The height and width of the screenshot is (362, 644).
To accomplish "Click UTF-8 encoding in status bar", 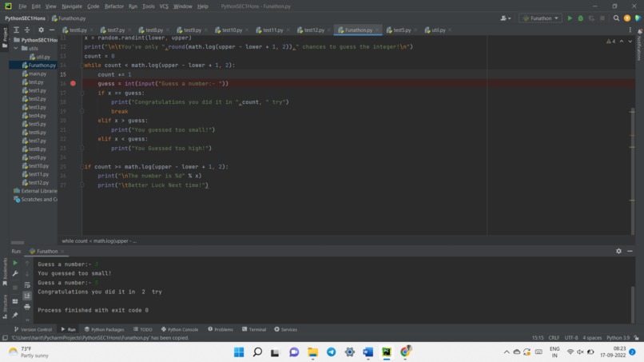I will pyautogui.click(x=571, y=338).
